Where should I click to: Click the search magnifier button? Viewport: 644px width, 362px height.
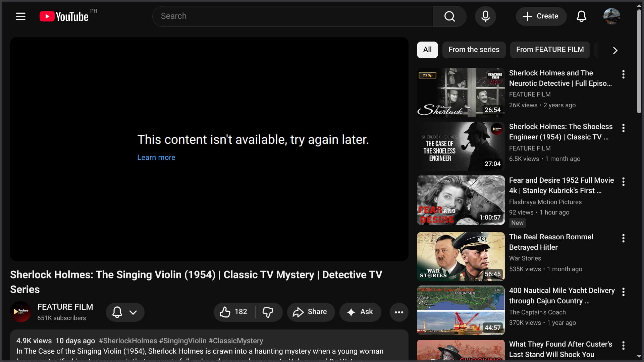[449, 16]
